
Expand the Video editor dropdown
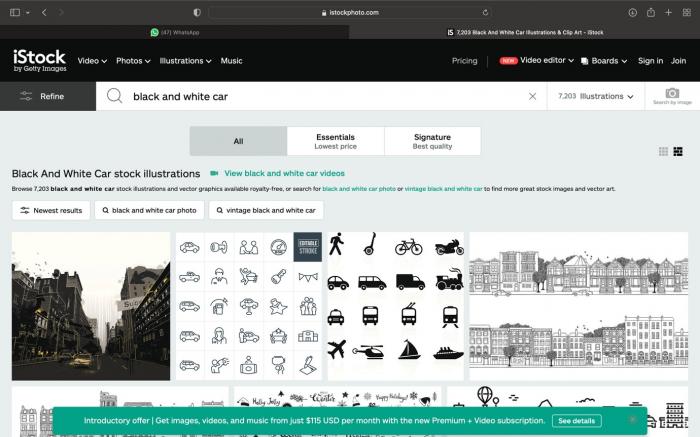click(547, 60)
